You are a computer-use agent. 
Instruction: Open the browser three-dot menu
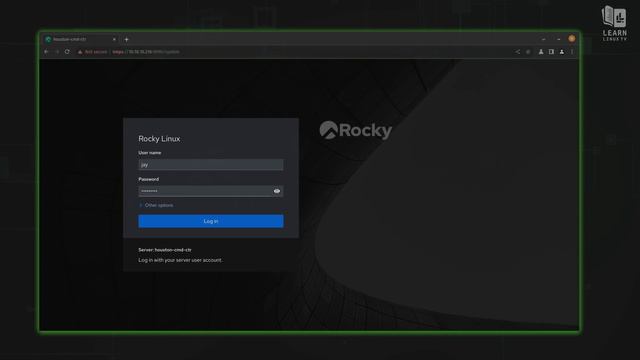point(572,52)
